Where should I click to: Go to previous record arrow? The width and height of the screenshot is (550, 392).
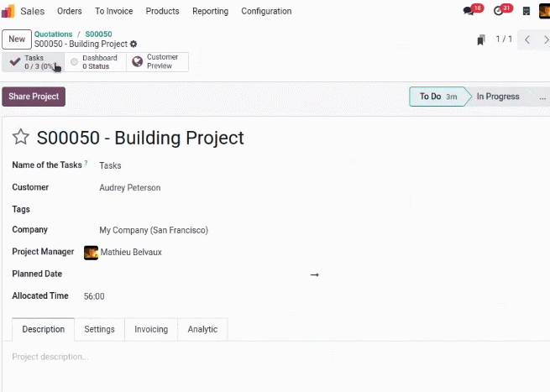pyautogui.click(x=526, y=39)
